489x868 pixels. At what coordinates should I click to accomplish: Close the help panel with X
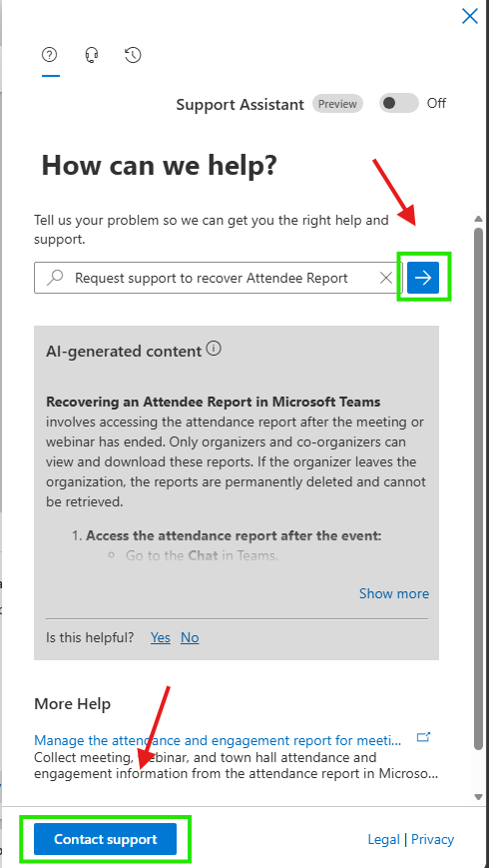pyautogui.click(x=470, y=16)
